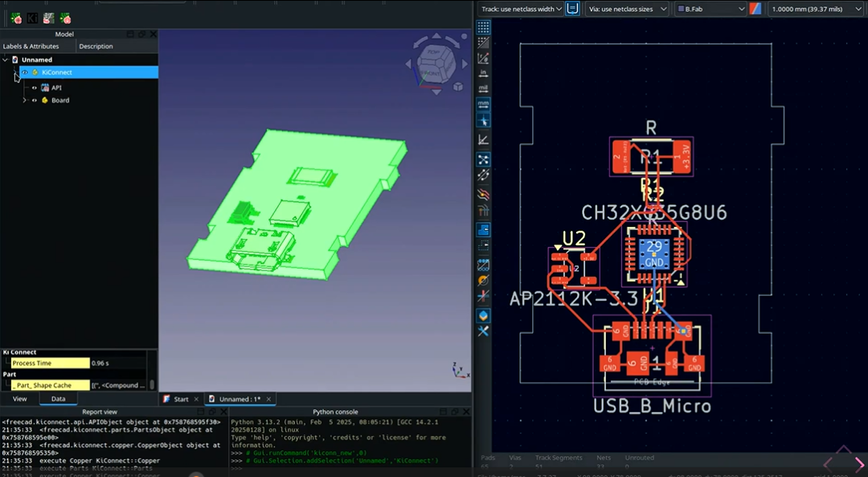Switch to the View property tab

pos(19,399)
